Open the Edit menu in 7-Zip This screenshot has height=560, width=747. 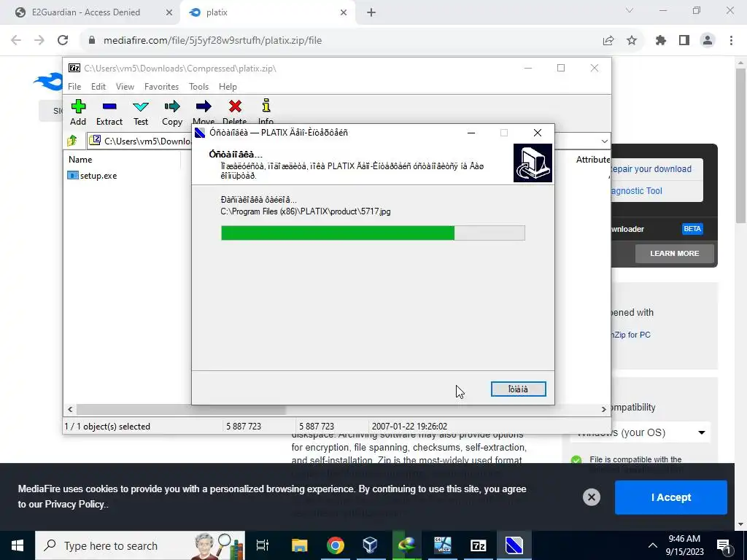[x=98, y=87]
